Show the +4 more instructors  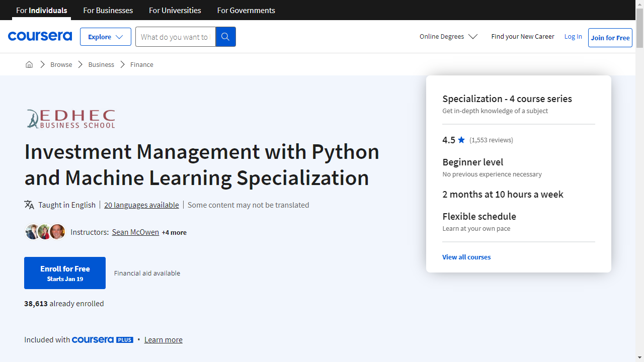click(174, 232)
